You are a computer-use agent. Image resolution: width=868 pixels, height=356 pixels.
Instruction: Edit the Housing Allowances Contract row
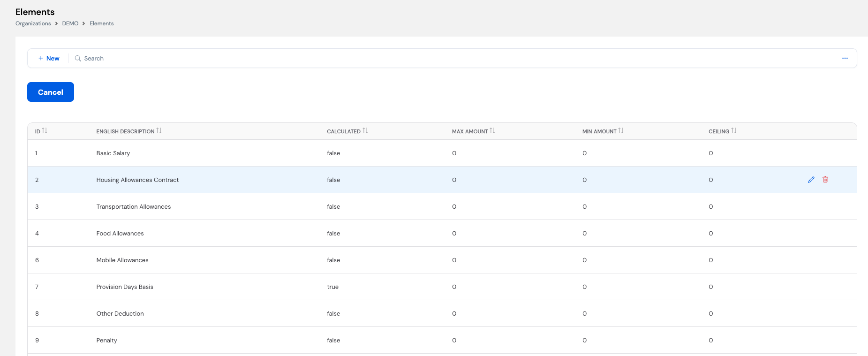(811, 180)
